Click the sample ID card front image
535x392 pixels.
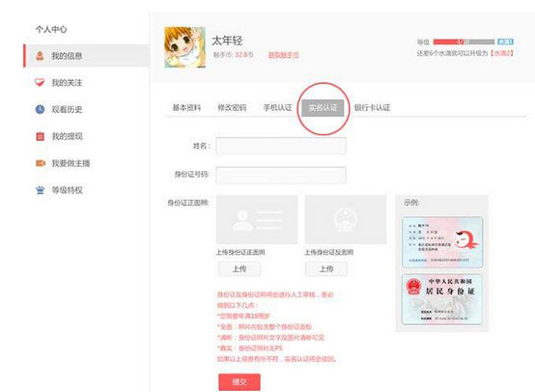442,242
